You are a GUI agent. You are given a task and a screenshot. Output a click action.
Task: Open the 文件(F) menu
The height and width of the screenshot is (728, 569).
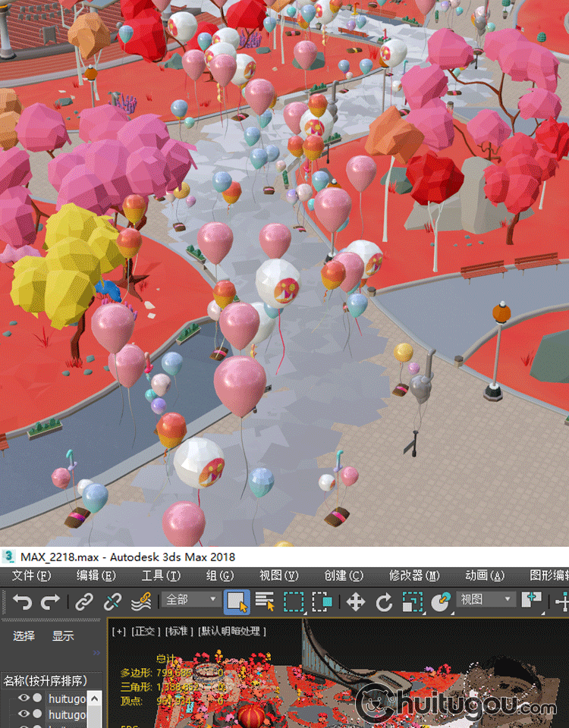31,576
